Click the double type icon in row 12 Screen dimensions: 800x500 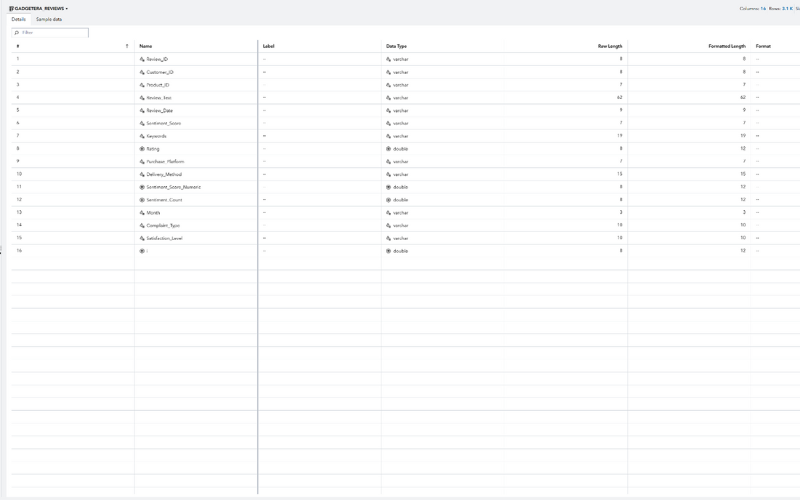(x=388, y=199)
